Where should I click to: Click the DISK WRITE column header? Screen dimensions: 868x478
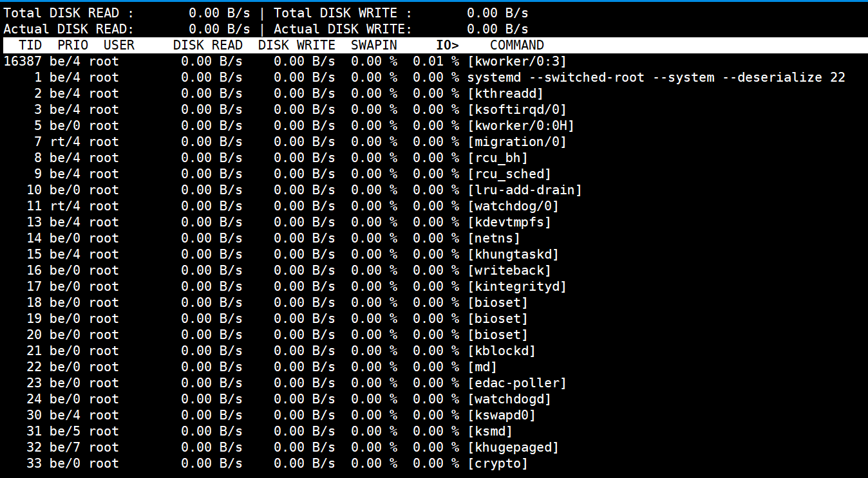pos(297,45)
